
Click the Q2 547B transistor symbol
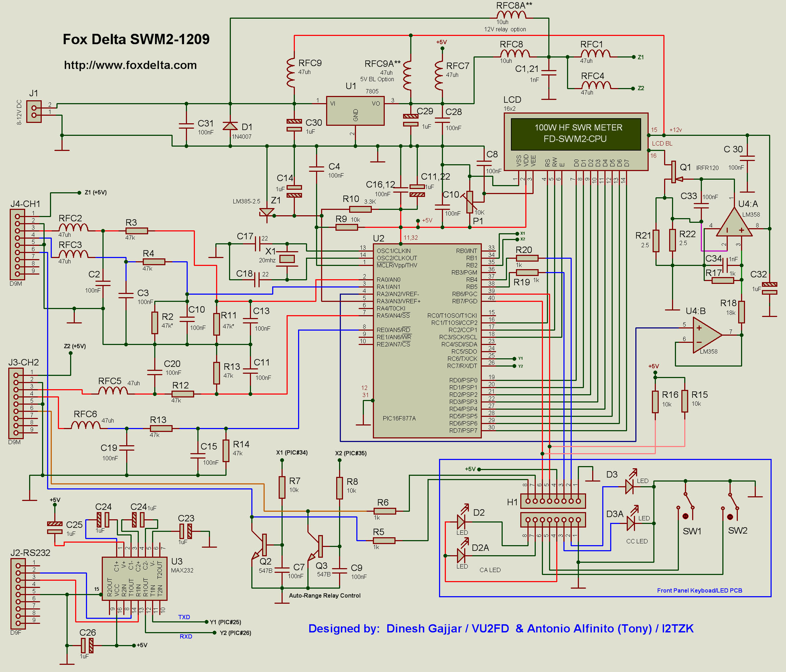pyautogui.click(x=260, y=544)
